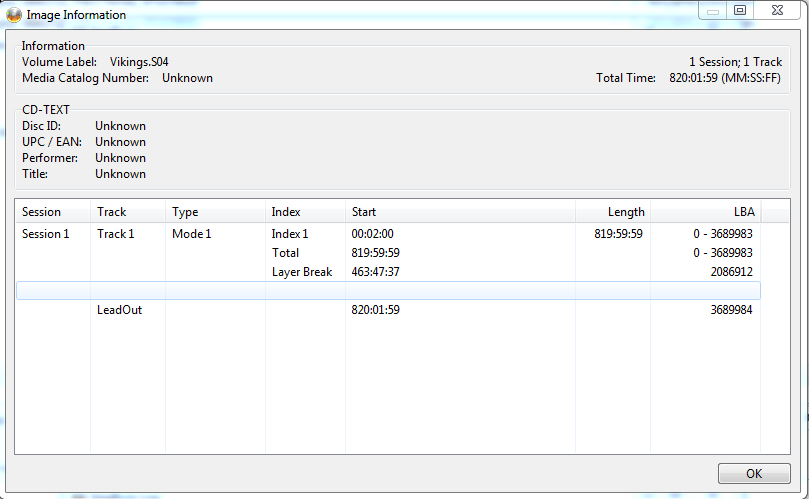Select the empty highlighted list row

388,291
